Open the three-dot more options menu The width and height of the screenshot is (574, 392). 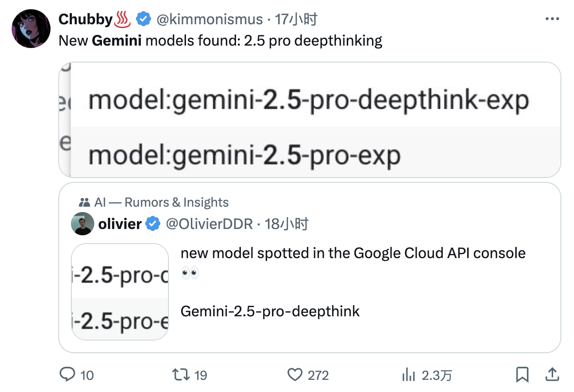coord(552,18)
